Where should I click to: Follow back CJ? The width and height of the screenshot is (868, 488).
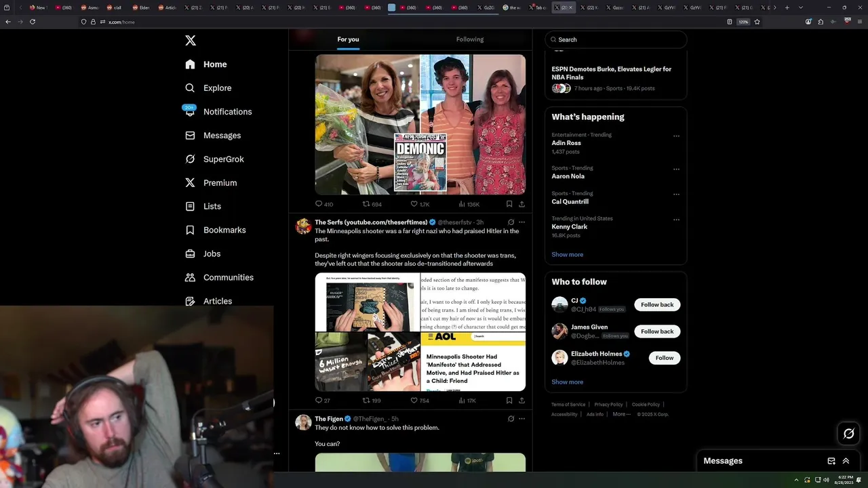pos(657,305)
